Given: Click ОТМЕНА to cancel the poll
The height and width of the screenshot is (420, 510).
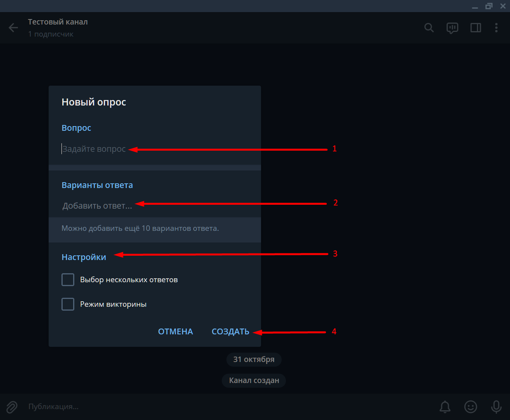Looking at the screenshot, I should point(175,332).
